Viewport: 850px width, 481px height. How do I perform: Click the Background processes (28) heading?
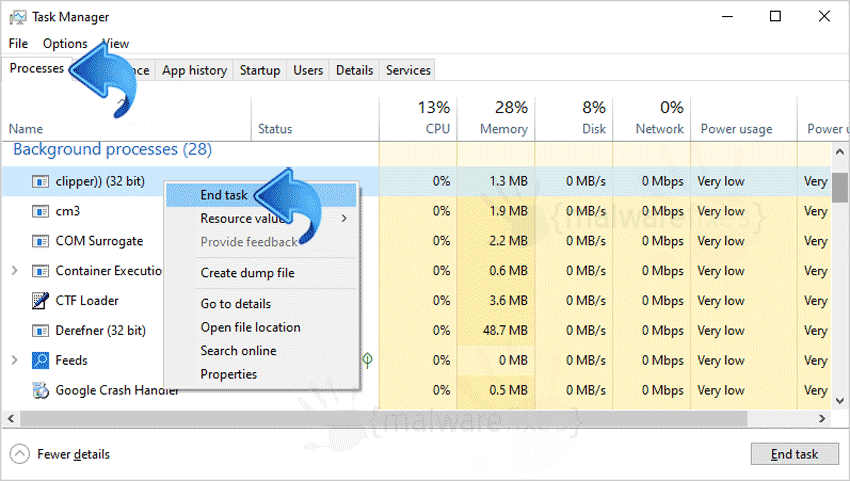tap(113, 149)
